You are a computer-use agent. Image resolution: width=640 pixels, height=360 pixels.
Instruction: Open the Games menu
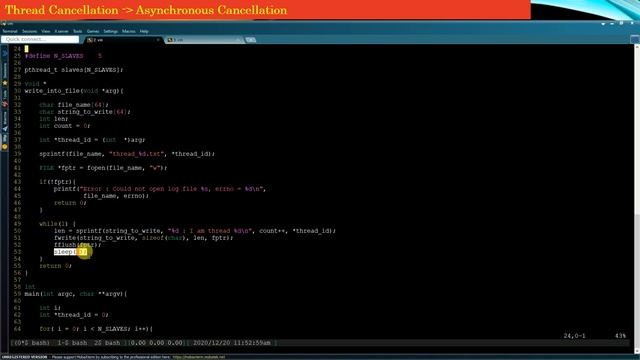point(93,31)
